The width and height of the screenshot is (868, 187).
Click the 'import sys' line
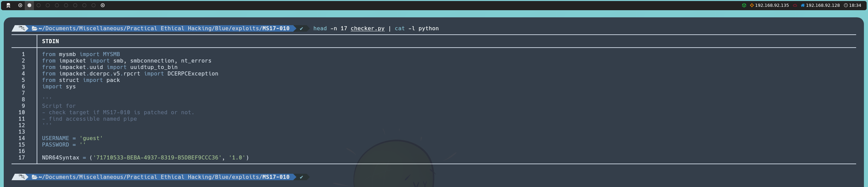point(59,86)
